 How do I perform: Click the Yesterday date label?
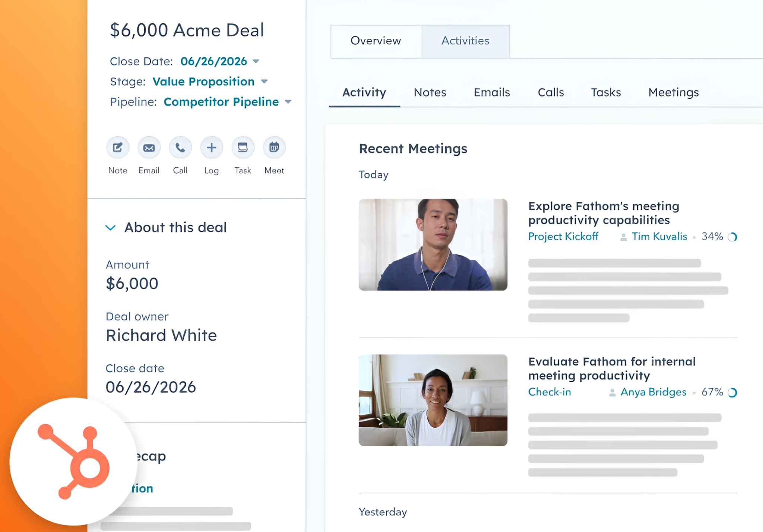[x=383, y=512]
